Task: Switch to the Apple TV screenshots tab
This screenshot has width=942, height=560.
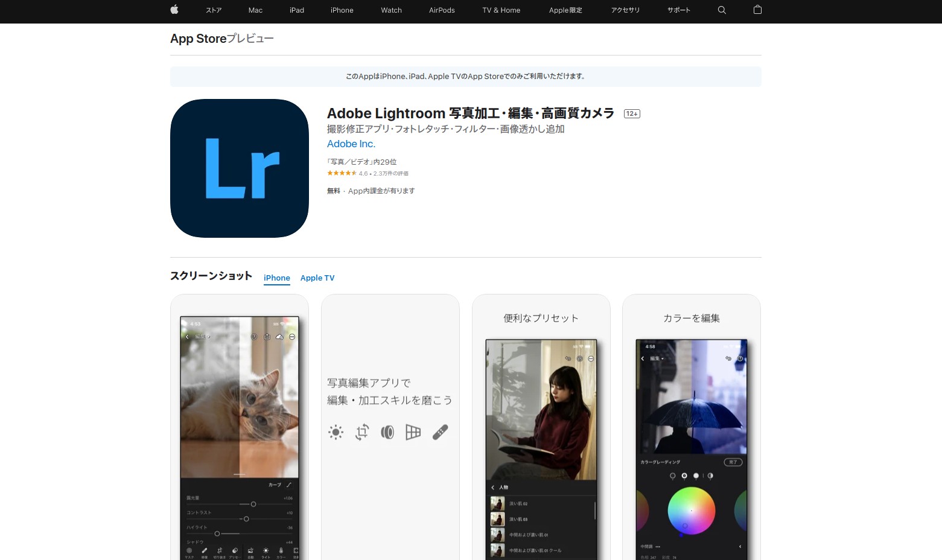Action: [317, 278]
